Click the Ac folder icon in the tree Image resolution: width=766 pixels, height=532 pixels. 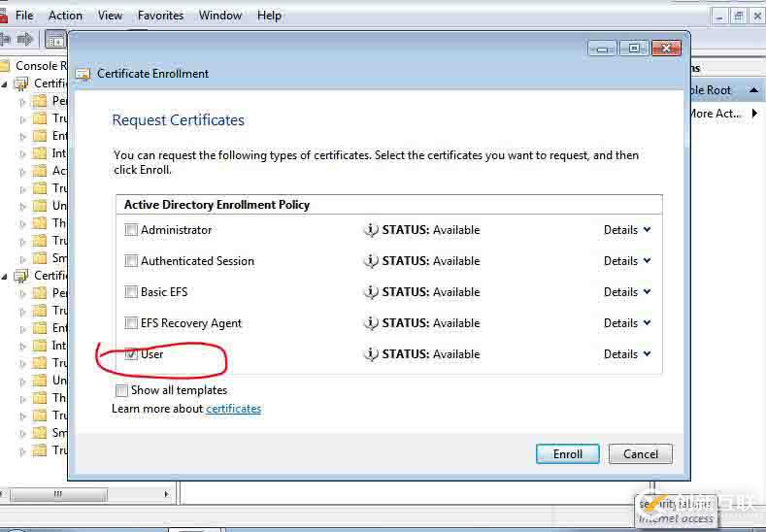pos(40,171)
